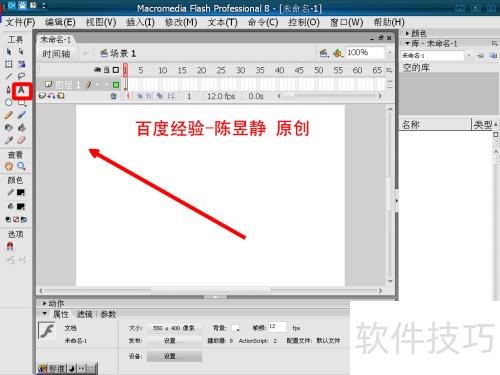The height and width of the screenshot is (375, 500).
Task: Select the black arrow Selection tool
Action: click(x=9, y=52)
